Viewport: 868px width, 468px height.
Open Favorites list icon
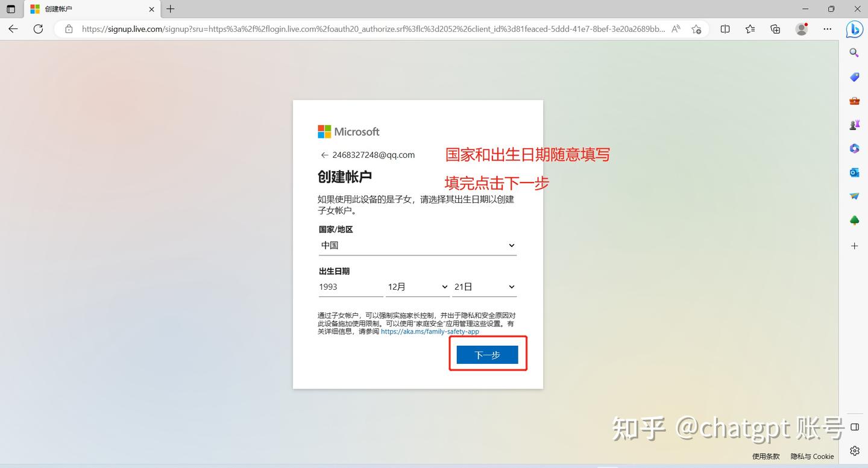(750, 29)
